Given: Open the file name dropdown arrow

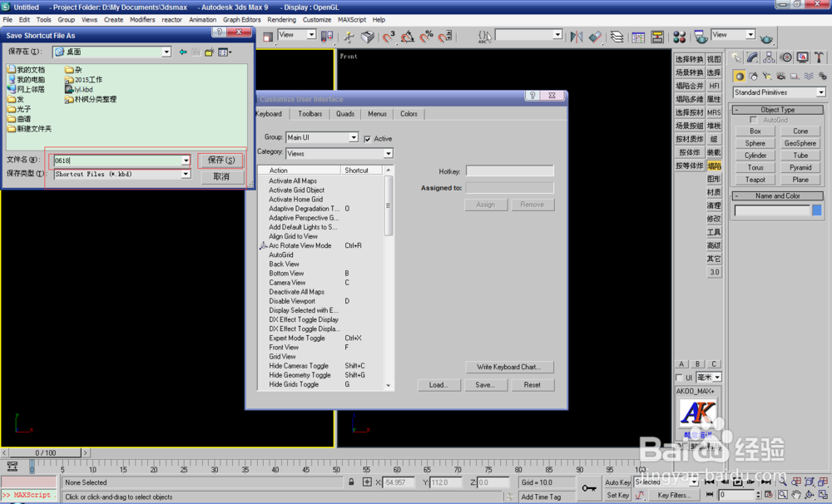Looking at the screenshot, I should [x=186, y=161].
